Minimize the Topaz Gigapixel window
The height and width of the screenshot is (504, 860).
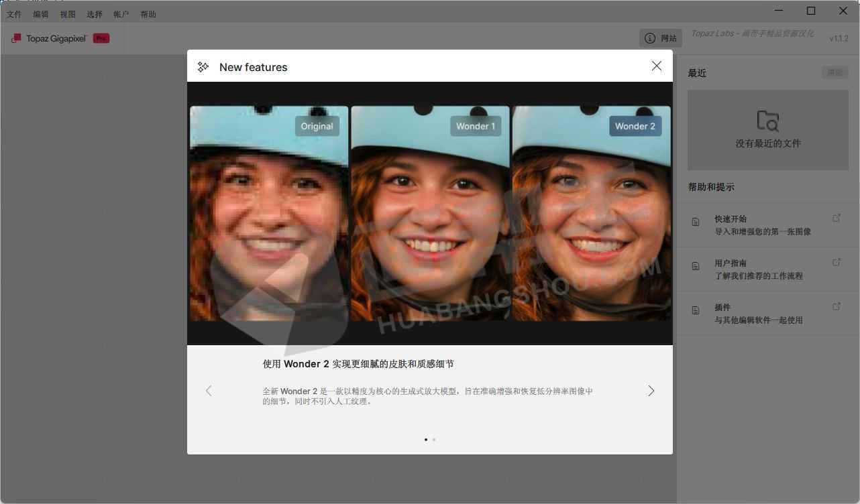tap(780, 11)
